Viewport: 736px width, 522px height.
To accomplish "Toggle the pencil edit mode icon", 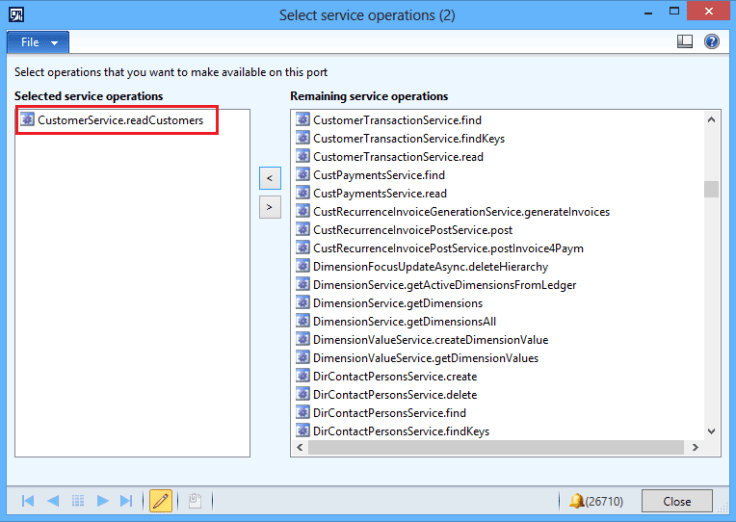I will tap(160, 500).
